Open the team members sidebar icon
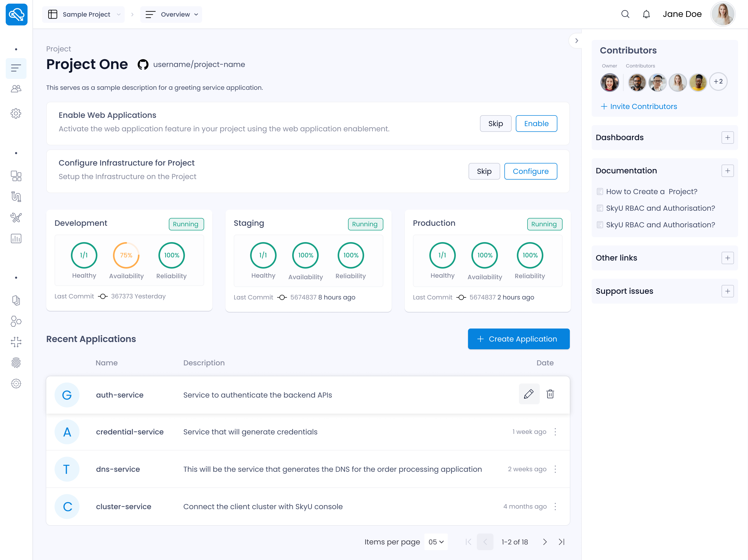This screenshot has width=748, height=560. pos(16,89)
